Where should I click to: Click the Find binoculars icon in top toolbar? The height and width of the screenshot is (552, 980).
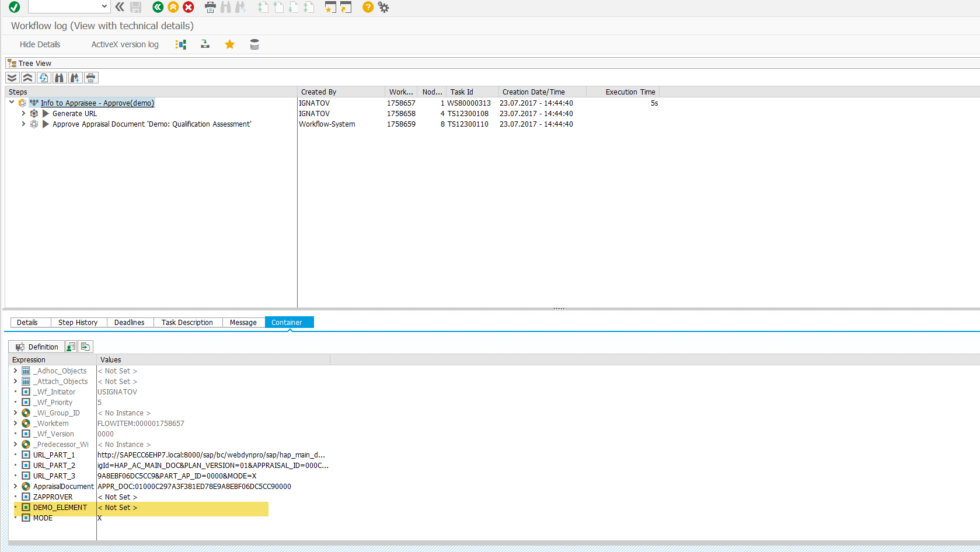(x=226, y=7)
